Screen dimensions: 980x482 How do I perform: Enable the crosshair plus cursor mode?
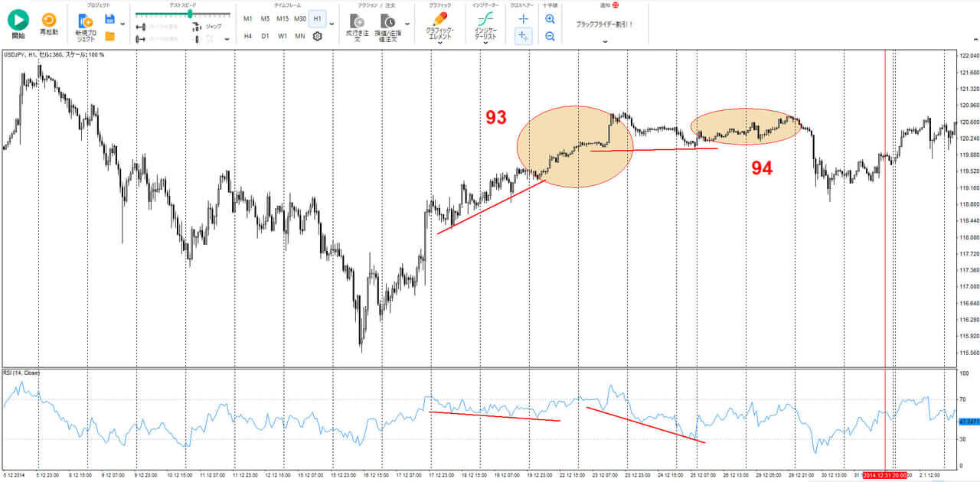(524, 36)
